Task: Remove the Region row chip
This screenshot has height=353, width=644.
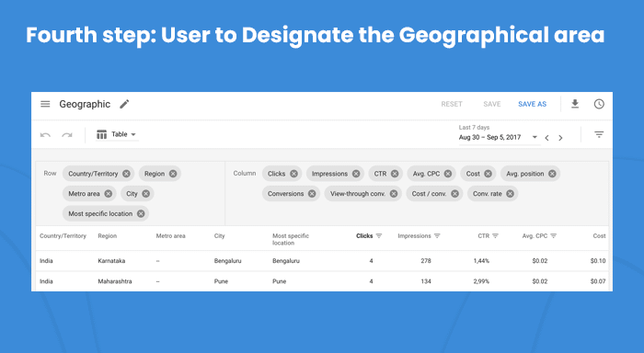Action: tap(173, 174)
